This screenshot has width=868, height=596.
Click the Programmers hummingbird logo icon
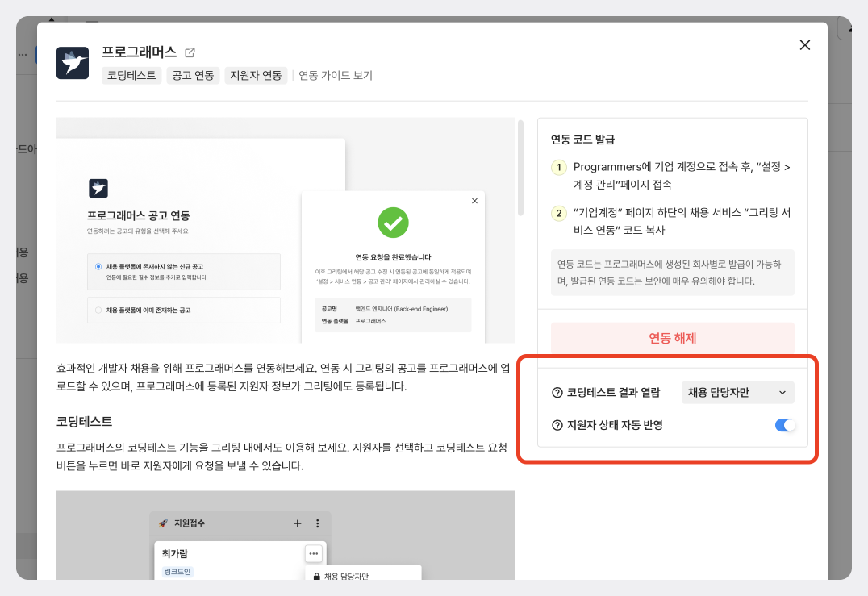[x=73, y=63]
